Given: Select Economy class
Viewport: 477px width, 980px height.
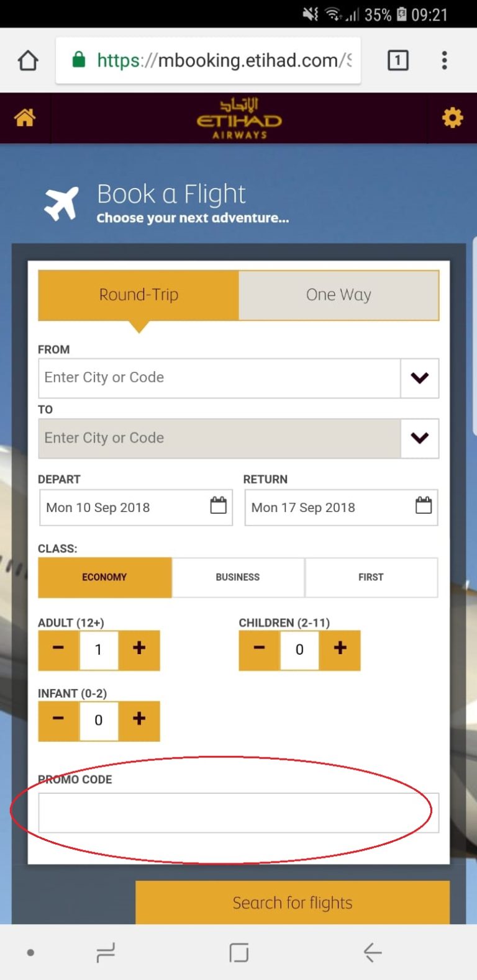Looking at the screenshot, I should (104, 577).
